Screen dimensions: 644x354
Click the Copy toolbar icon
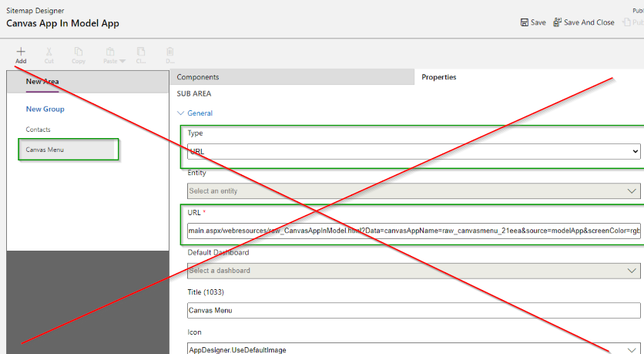click(x=78, y=52)
